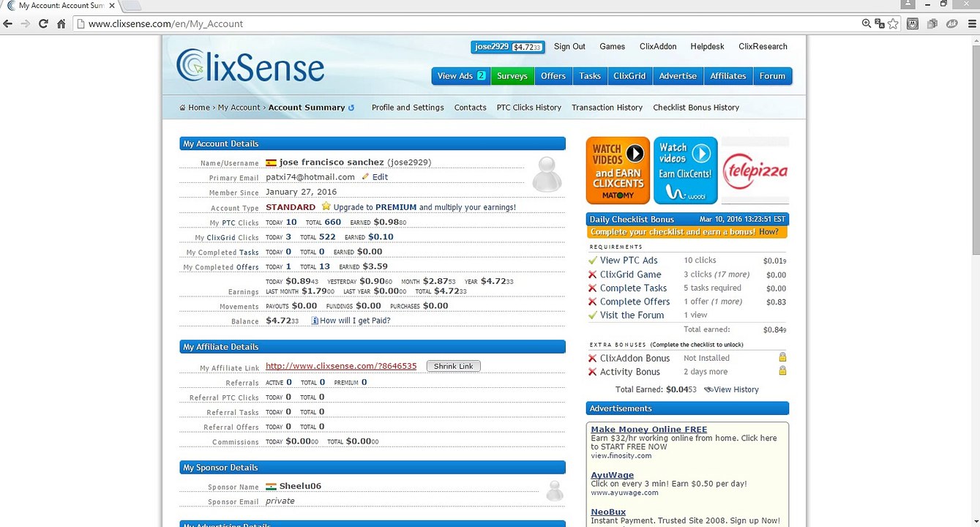
Task: Open the View Ads tab
Action: tap(461, 76)
